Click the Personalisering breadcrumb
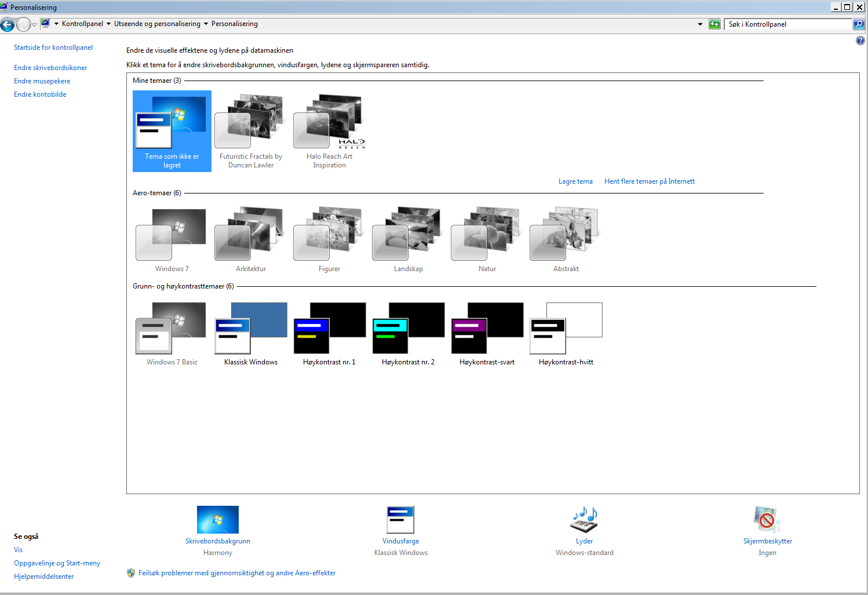 pyautogui.click(x=235, y=24)
